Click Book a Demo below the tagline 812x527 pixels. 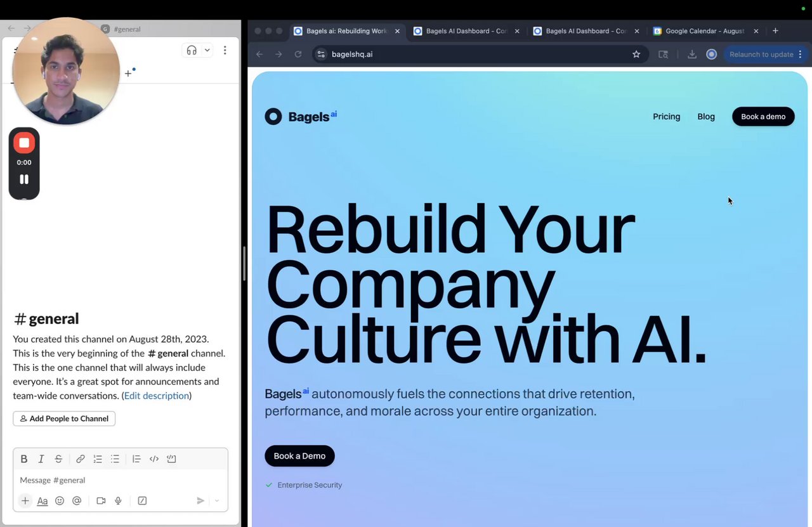299,456
